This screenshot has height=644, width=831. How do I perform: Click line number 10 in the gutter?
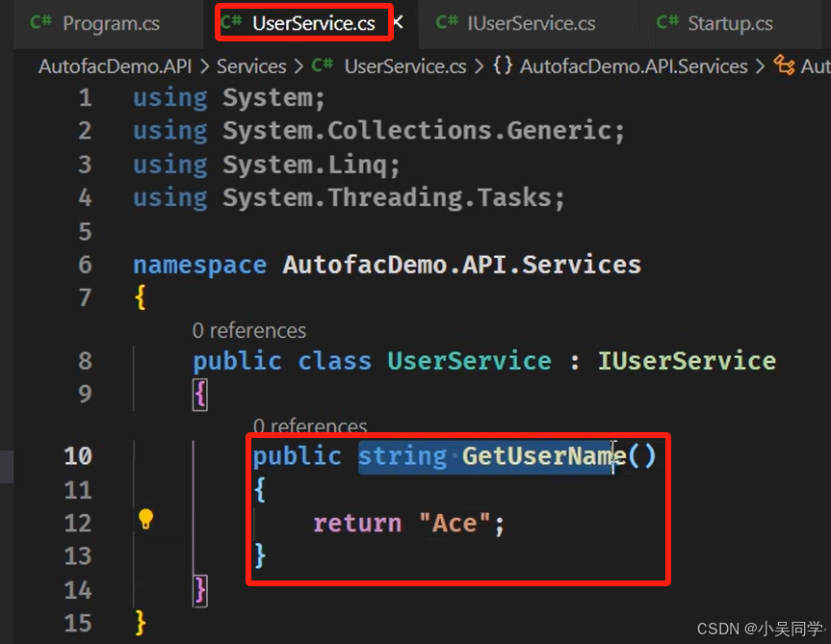pos(78,456)
